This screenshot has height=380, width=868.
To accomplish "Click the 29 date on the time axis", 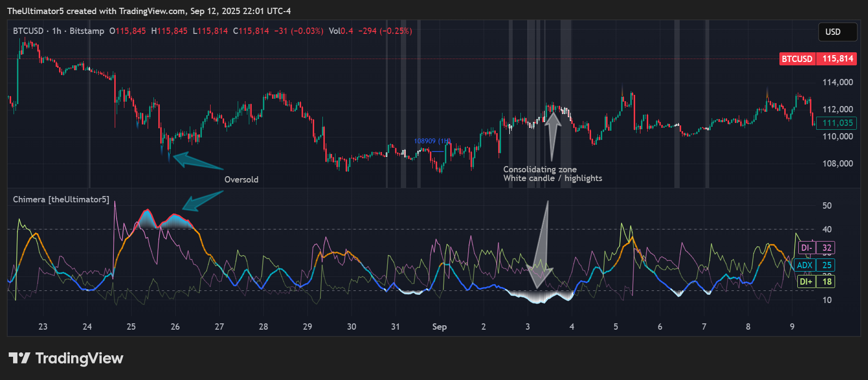I will (x=307, y=327).
